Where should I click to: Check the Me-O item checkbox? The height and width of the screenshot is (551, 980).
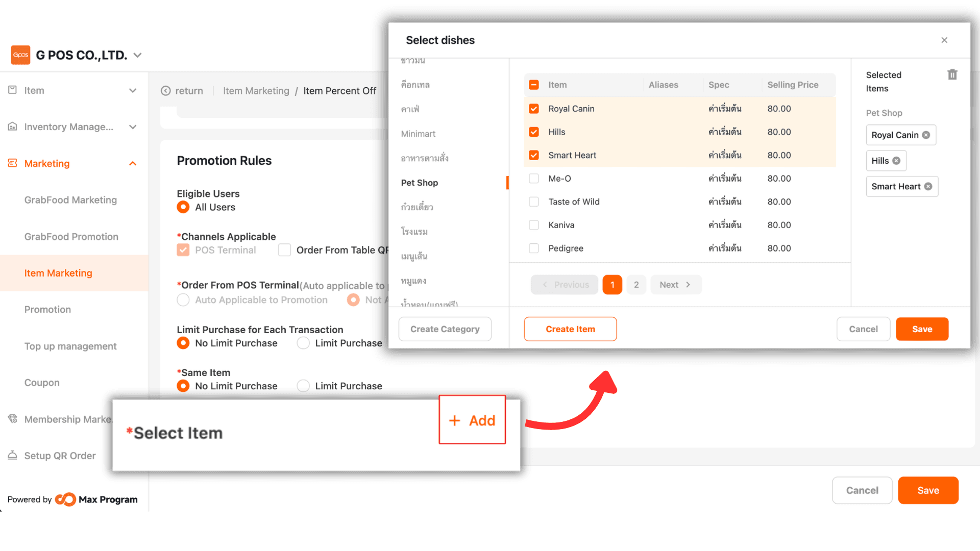[x=534, y=179]
